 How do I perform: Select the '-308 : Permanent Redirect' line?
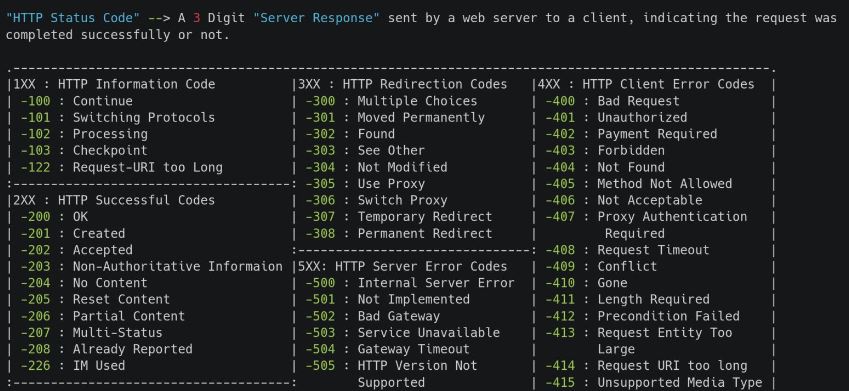click(x=399, y=233)
